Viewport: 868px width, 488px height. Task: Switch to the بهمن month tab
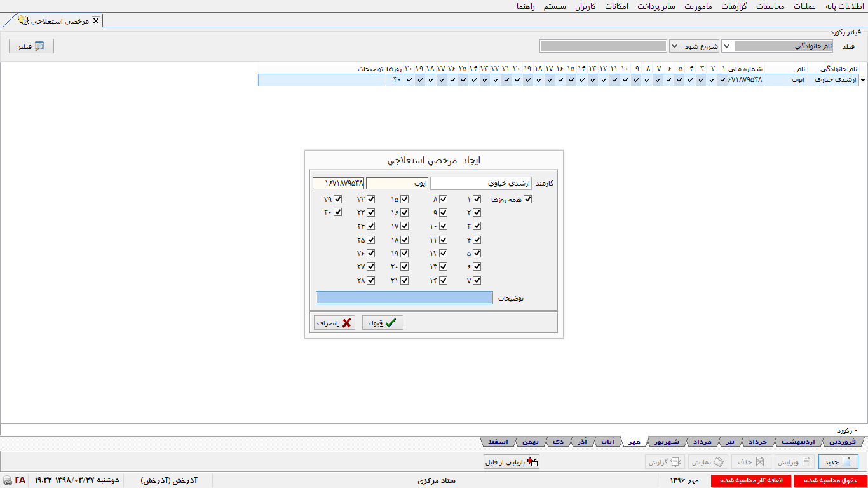[x=529, y=442]
